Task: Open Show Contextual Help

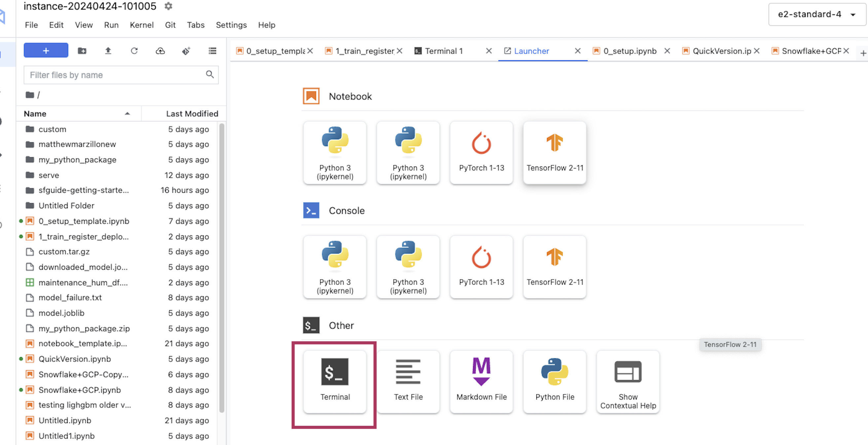Action: coord(628,381)
